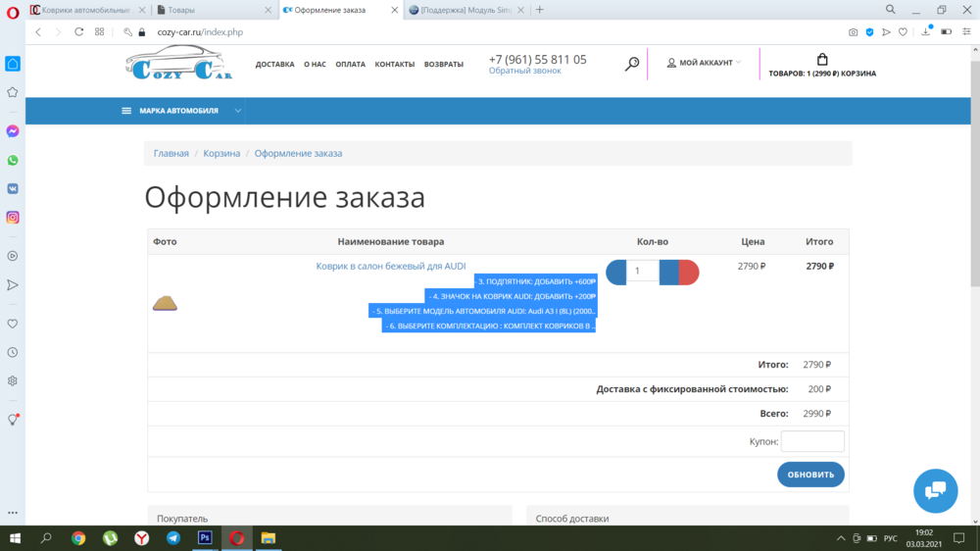Open shopping cart bag icon
The image size is (980, 551).
click(822, 60)
